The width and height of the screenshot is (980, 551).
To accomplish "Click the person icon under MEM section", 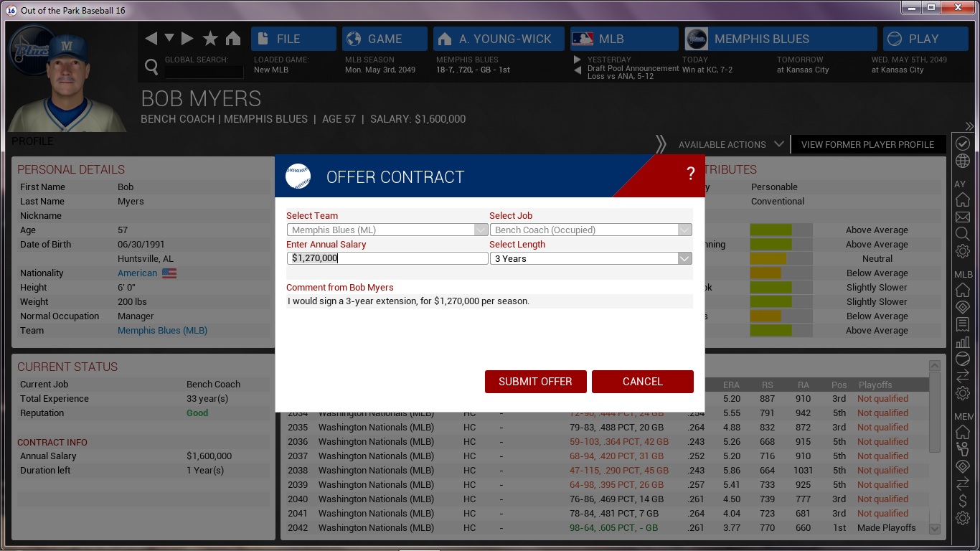I will click(x=963, y=449).
